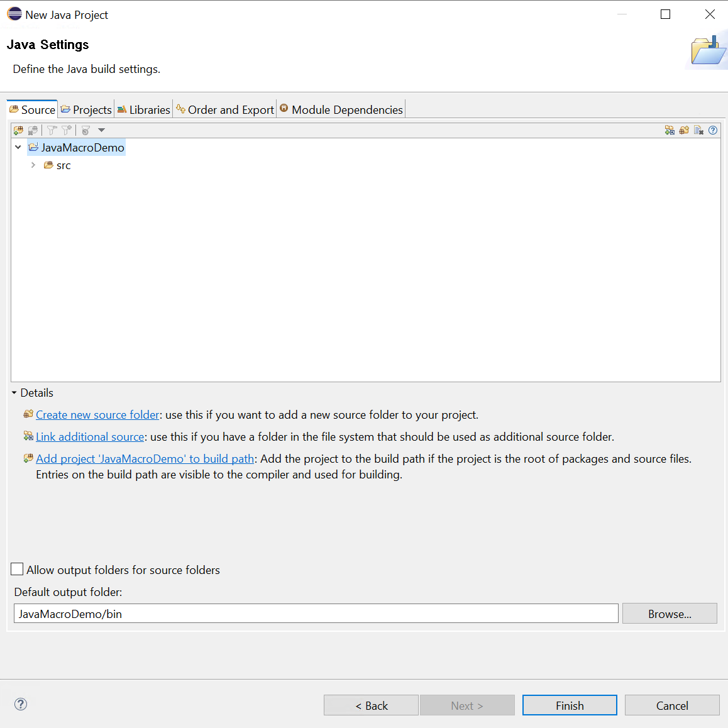This screenshot has width=728, height=728.
Task: Click icon beside Add project to build path
Action: pos(28,458)
